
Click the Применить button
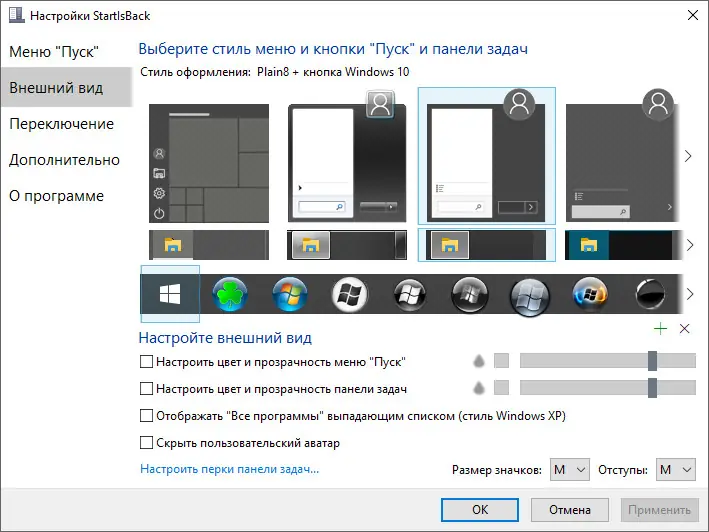(x=659, y=510)
